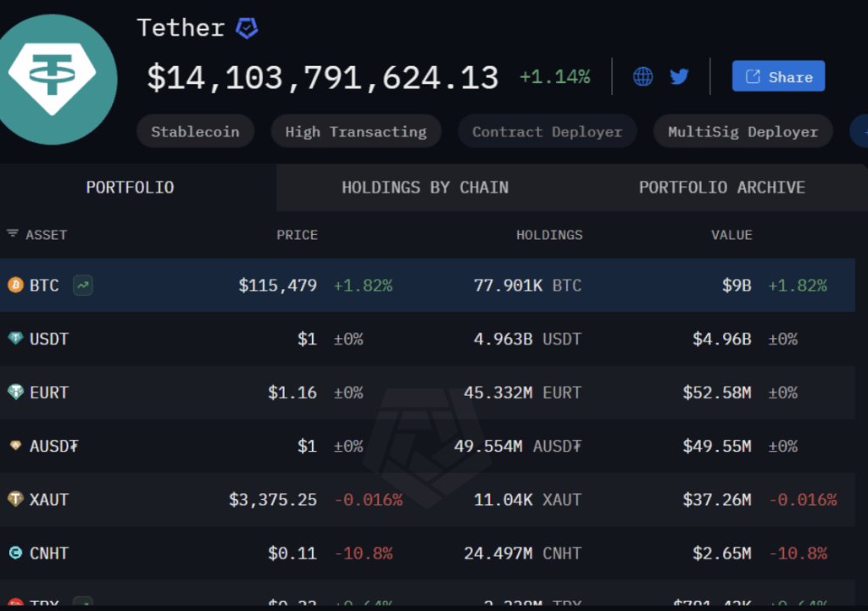Toggle the Contract Deployer tag
This screenshot has height=611, width=868.
pyautogui.click(x=547, y=131)
